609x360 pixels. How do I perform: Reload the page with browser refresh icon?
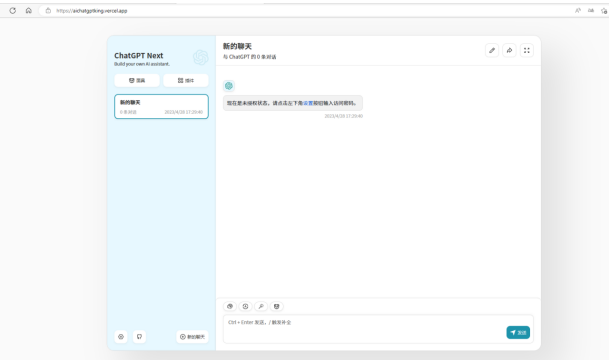(13, 10)
